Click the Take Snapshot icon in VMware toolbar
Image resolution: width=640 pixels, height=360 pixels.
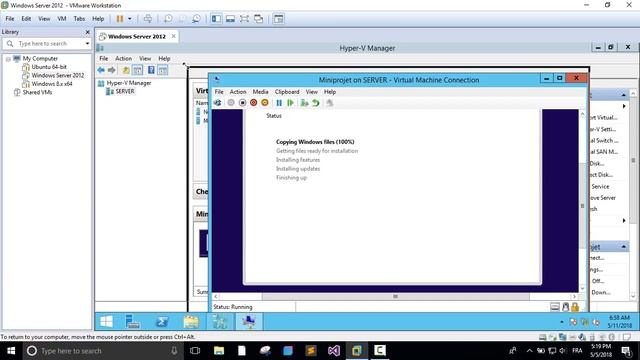[168, 19]
